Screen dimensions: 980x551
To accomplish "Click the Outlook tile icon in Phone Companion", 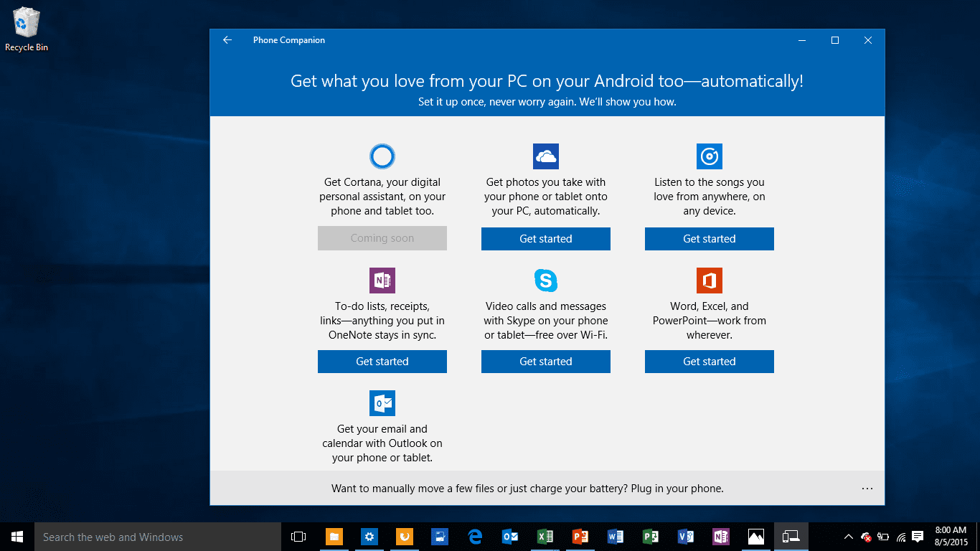I will (382, 403).
